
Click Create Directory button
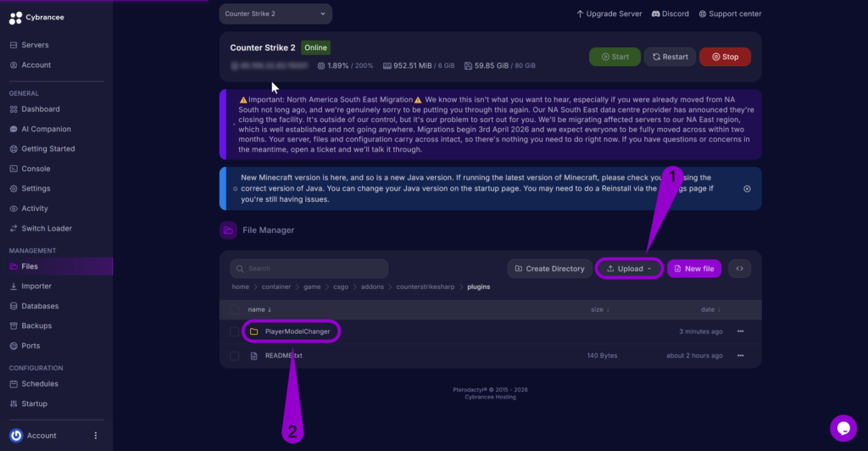point(549,269)
